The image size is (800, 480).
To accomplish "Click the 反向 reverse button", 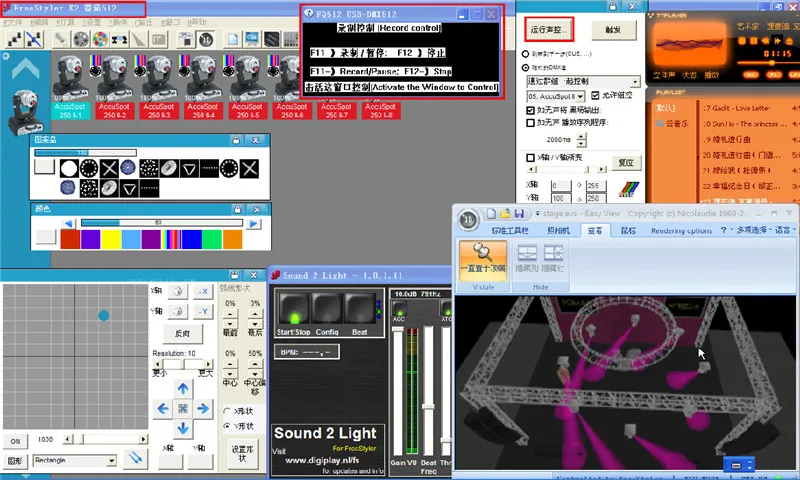I will point(182,333).
